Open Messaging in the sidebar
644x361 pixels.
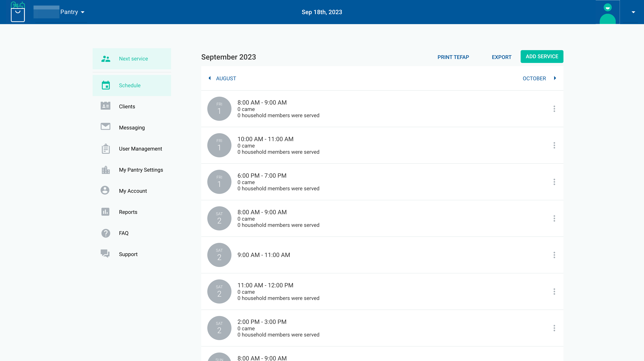132,128
